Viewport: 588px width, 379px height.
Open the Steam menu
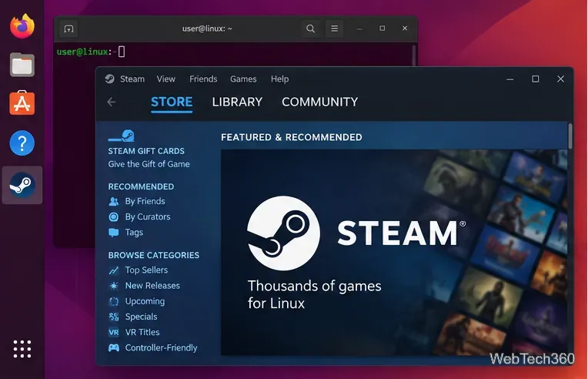(x=132, y=79)
